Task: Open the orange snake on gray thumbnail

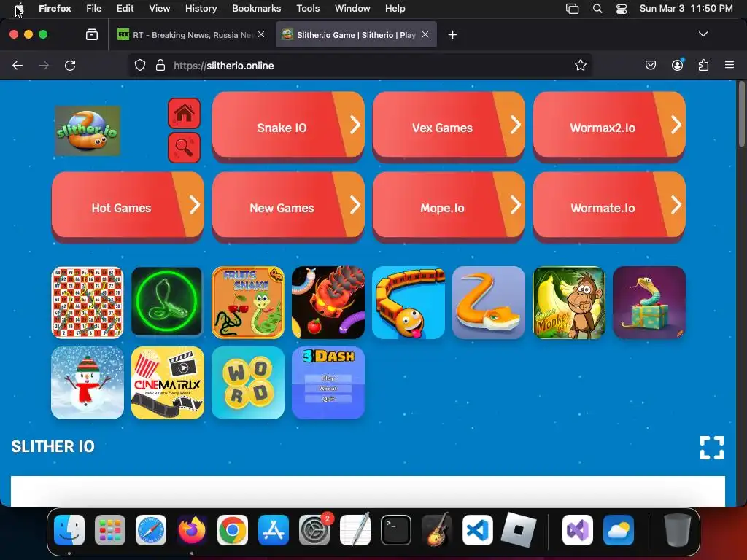Action: coord(488,303)
